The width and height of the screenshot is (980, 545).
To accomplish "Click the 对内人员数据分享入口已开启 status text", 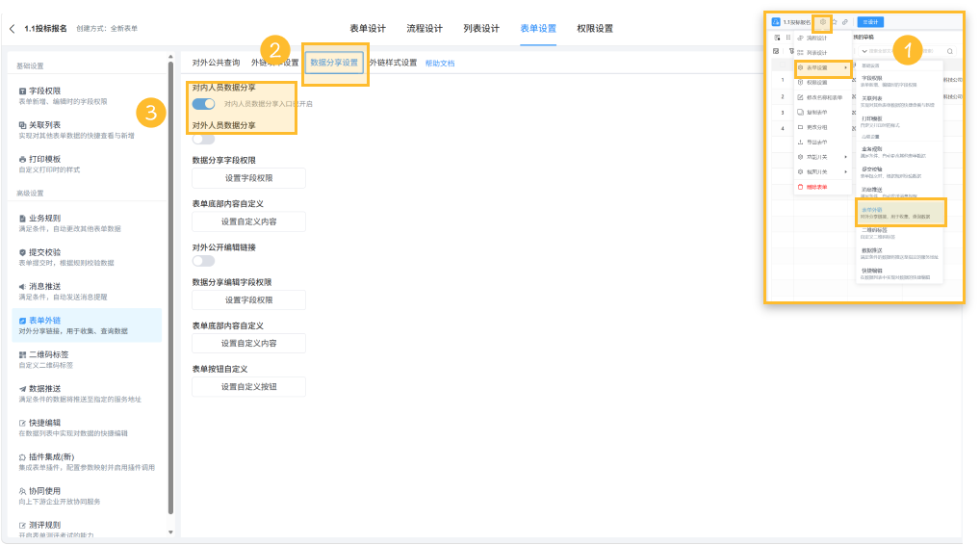I will pyautogui.click(x=269, y=104).
